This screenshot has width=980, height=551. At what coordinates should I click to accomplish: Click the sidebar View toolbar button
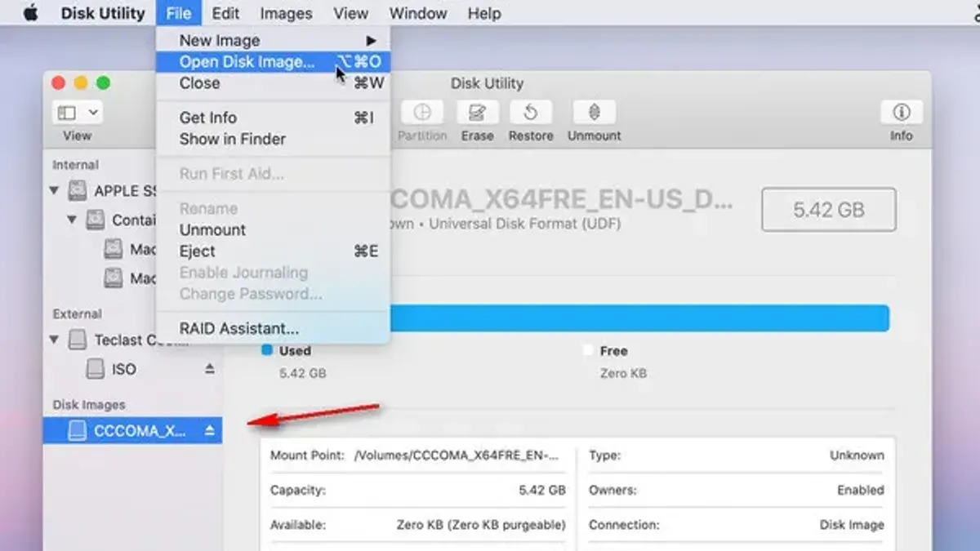pos(77,113)
